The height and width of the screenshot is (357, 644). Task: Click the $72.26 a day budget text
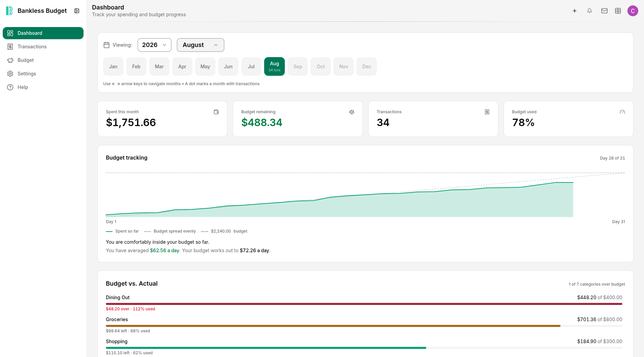(x=254, y=251)
